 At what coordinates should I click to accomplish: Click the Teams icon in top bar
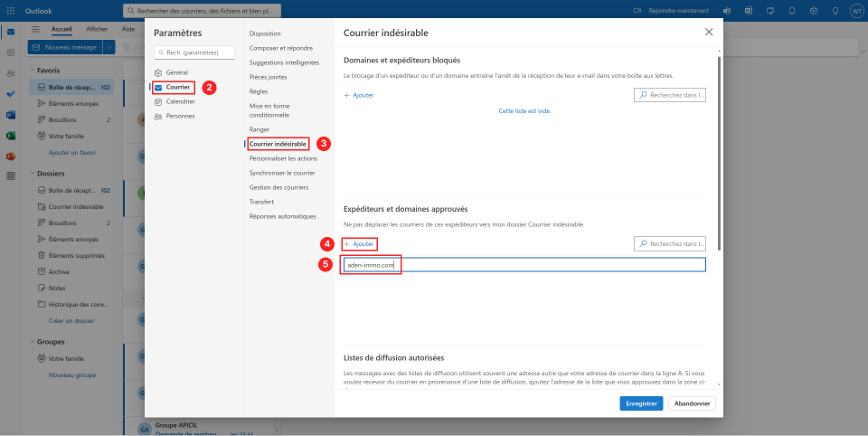[x=727, y=11]
